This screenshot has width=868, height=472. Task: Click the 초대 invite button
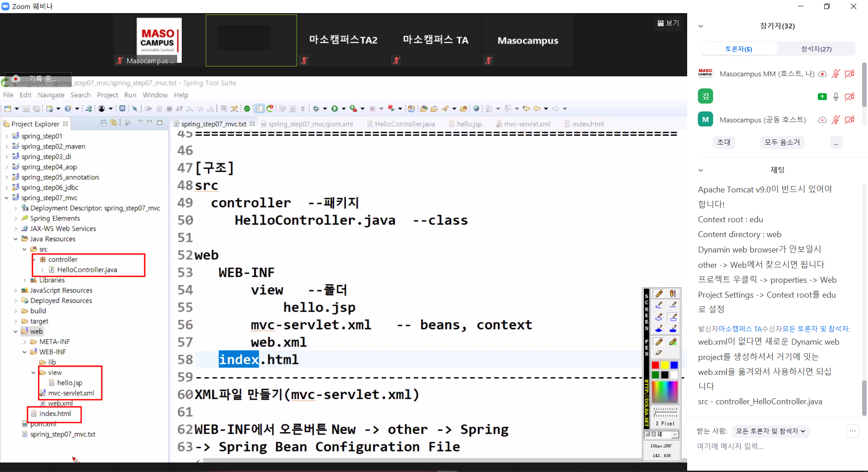[723, 142]
